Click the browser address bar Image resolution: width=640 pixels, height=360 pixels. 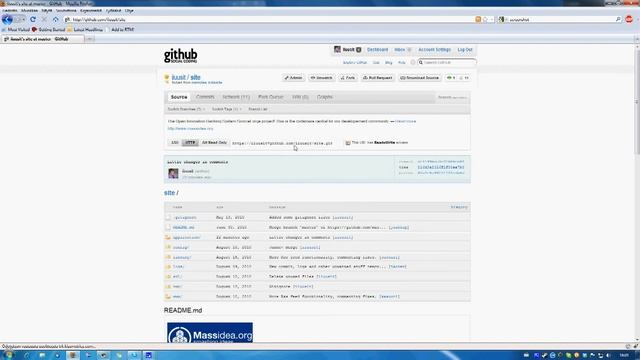click(269, 19)
